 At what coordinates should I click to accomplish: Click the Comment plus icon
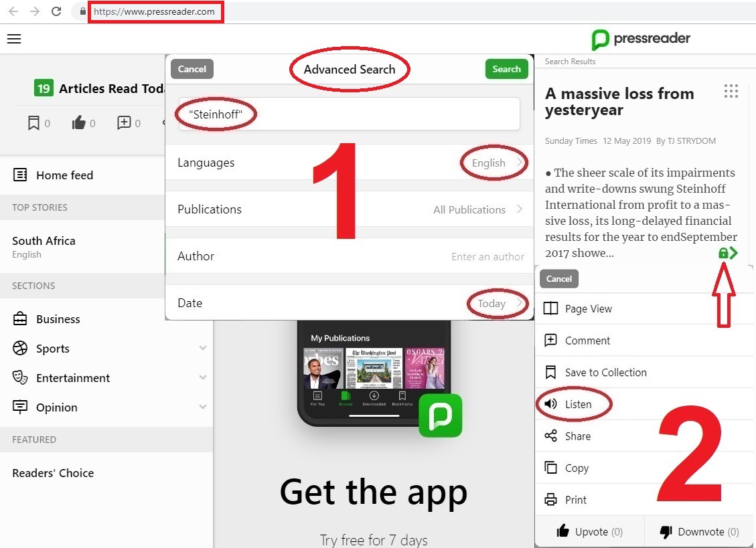[x=550, y=341]
